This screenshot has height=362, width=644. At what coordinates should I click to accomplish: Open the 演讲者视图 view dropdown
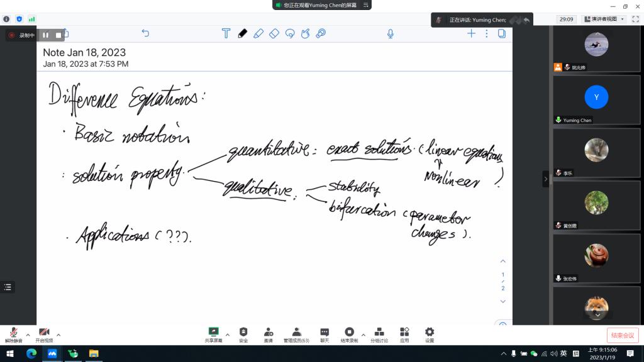[x=604, y=19]
